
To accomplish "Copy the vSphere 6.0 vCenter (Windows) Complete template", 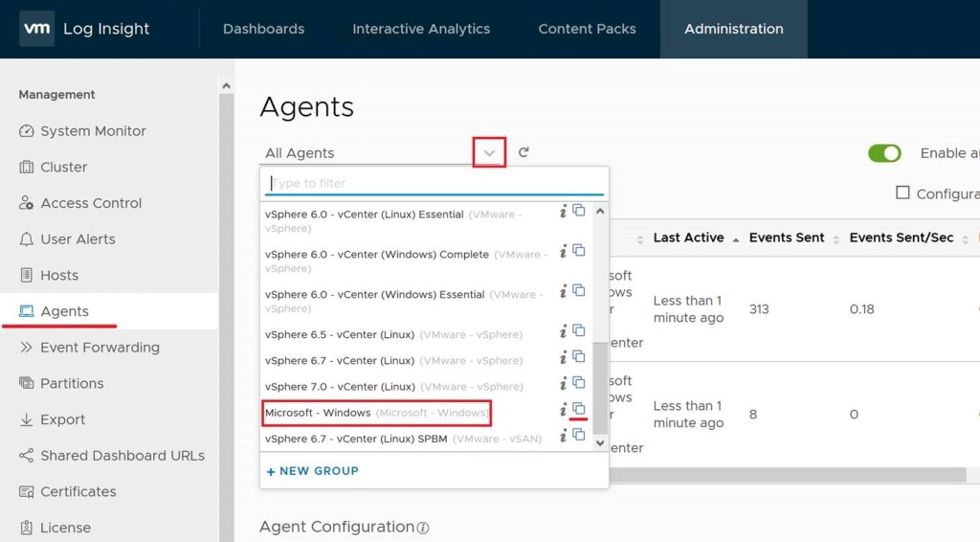I will point(578,251).
